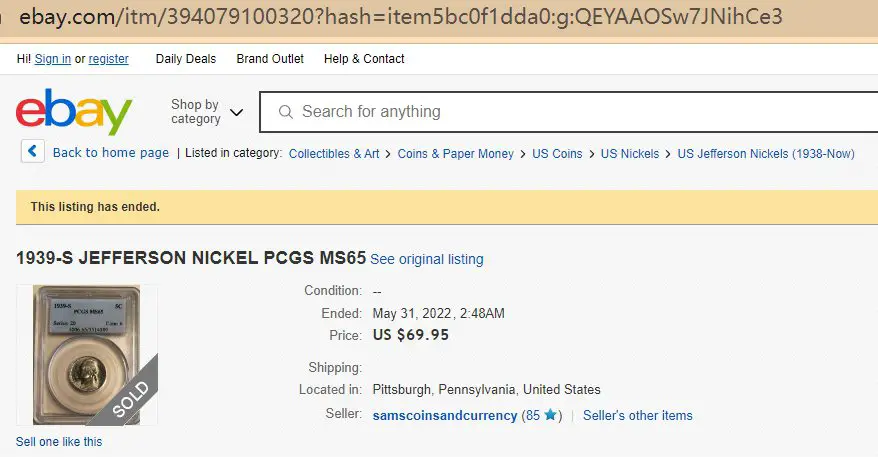Focus the Search for anything field
Image resolution: width=878 pixels, height=457 pixels.
pyautogui.click(x=569, y=112)
